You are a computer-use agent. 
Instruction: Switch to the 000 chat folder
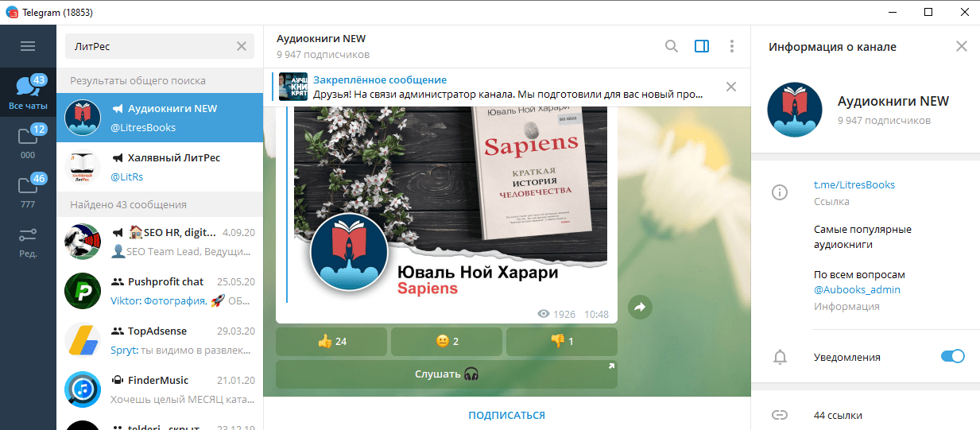28,141
